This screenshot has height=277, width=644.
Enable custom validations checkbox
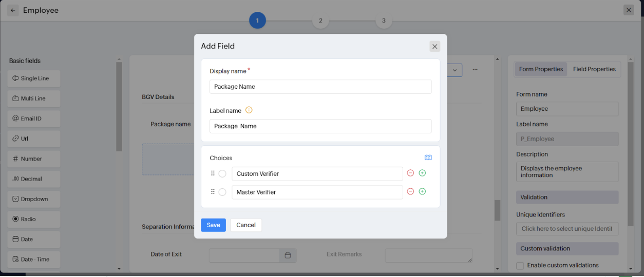pos(520,265)
